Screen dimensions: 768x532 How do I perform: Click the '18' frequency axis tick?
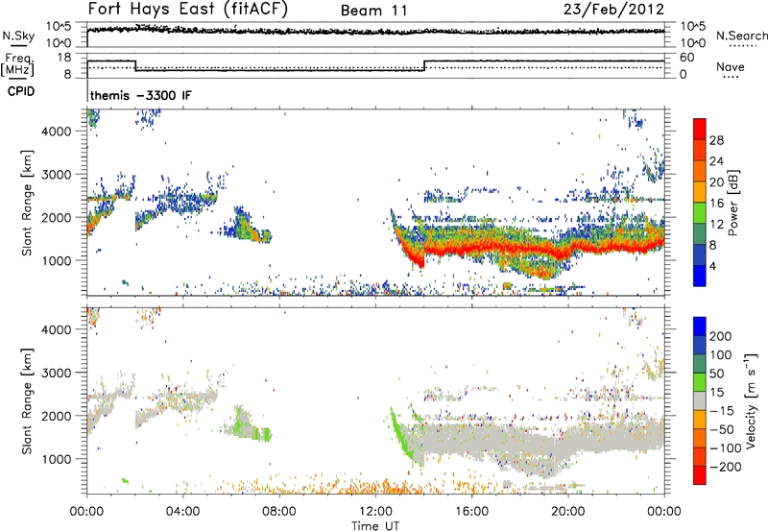point(64,58)
